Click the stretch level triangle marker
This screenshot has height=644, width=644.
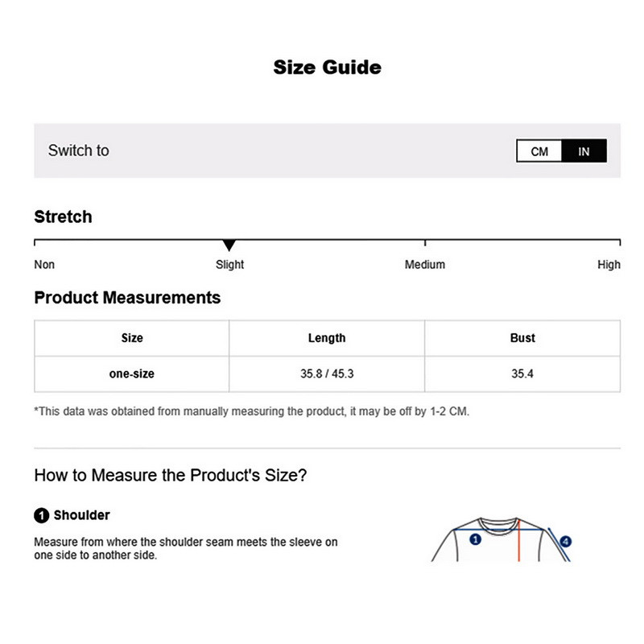[x=229, y=246]
